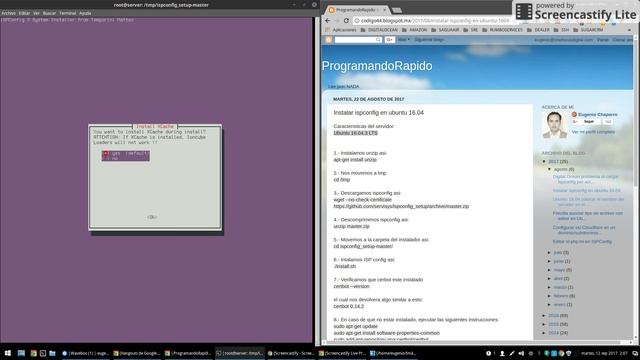Expand the mayo archive month
640x360 pixels.
tap(549, 270)
